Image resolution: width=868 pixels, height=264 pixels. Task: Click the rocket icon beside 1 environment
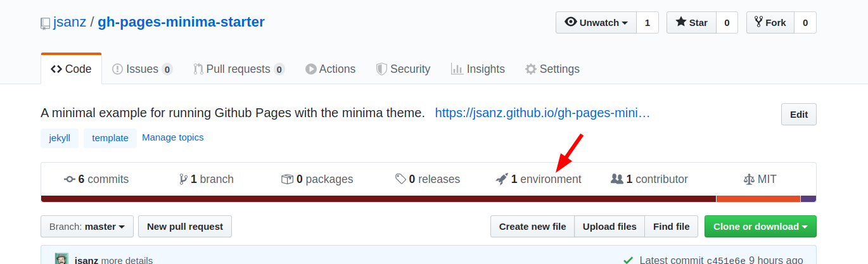pos(502,179)
